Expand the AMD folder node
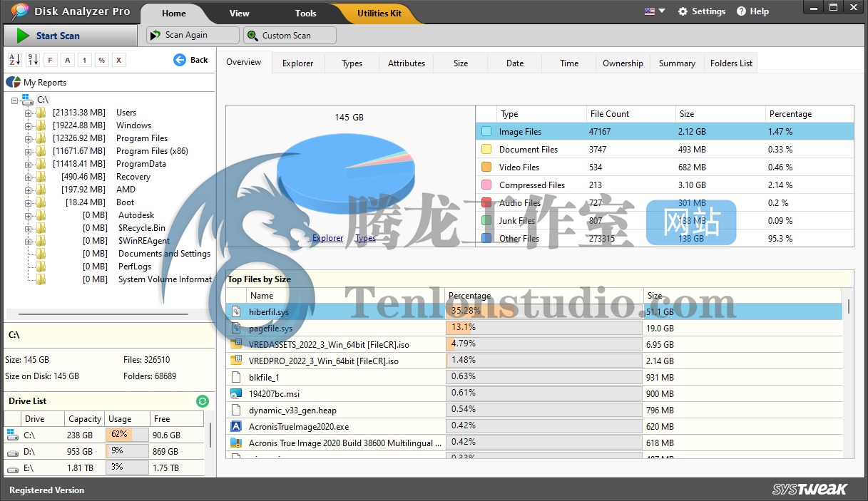Screen dimensions: 868x501 pos(29,190)
